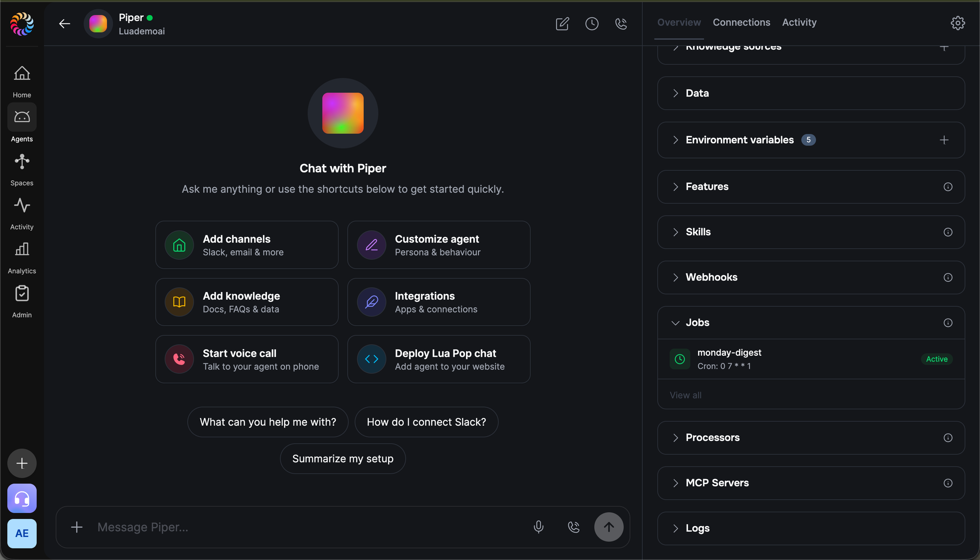The image size is (980, 560).
Task: Expand the Webhooks section
Action: (x=810, y=277)
